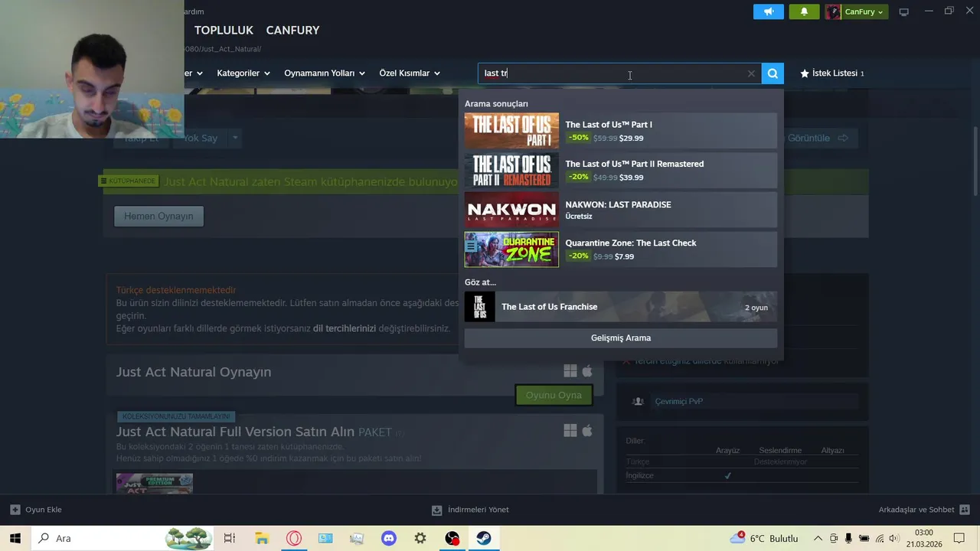
Task: Click Oyunu Oyna green button
Action: point(554,395)
